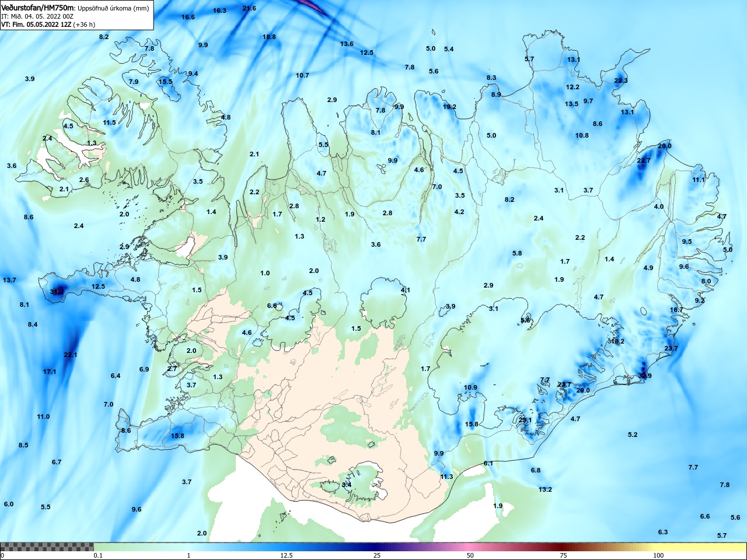Click the 100 label on the color scale
Image resolution: width=747 pixels, height=560 pixels.
tap(658, 555)
